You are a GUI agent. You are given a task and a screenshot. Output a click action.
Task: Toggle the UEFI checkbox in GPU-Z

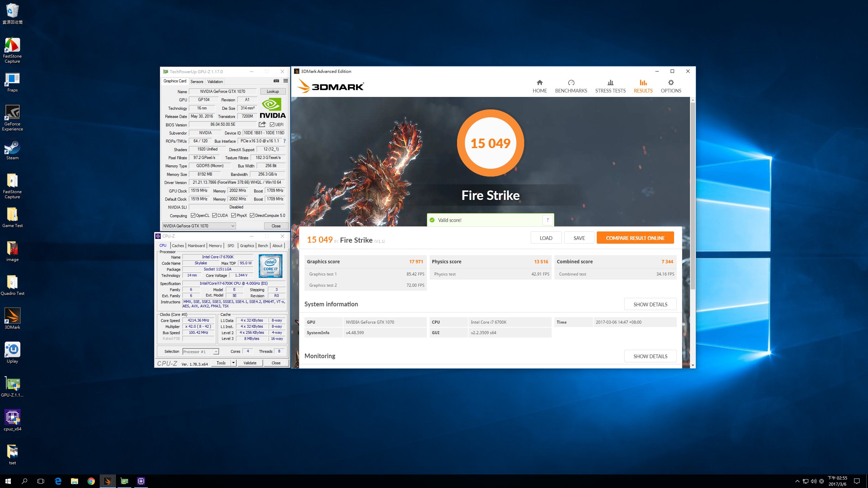point(272,125)
